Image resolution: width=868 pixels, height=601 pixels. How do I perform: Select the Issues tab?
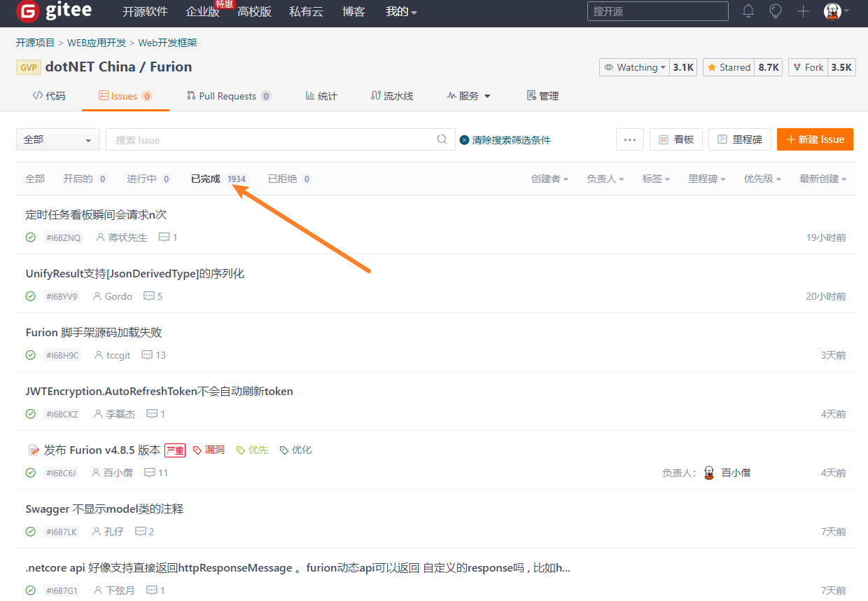[125, 96]
